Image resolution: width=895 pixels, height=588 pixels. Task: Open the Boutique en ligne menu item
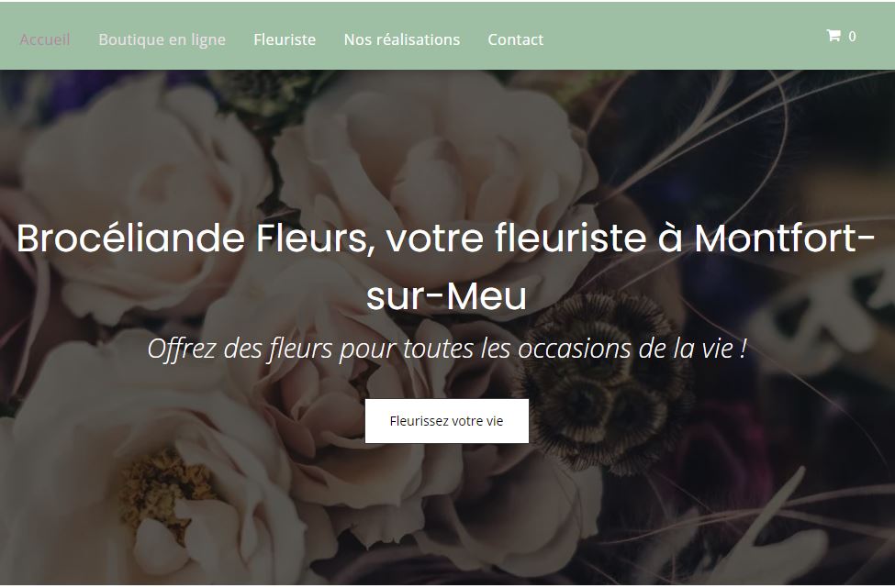(162, 39)
